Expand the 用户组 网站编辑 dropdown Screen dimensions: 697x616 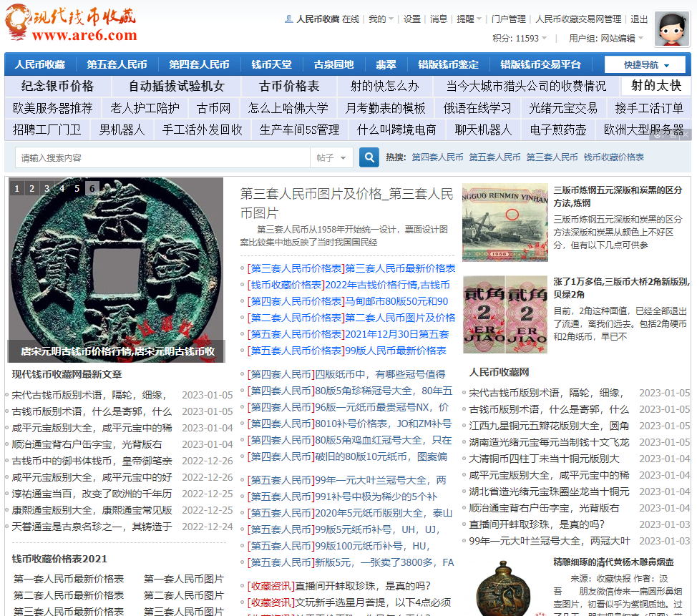pyautogui.click(x=640, y=39)
